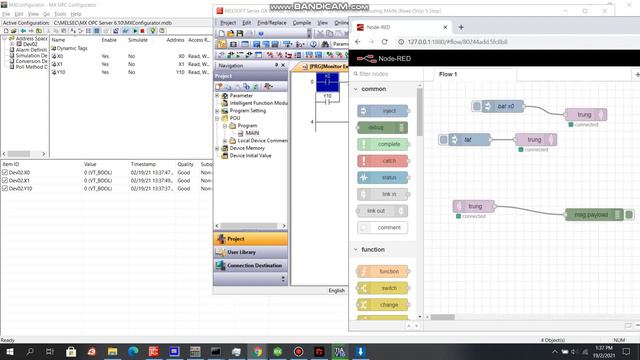
Task: Expand Parameter node in GX Works tree
Action: pyautogui.click(x=217, y=96)
